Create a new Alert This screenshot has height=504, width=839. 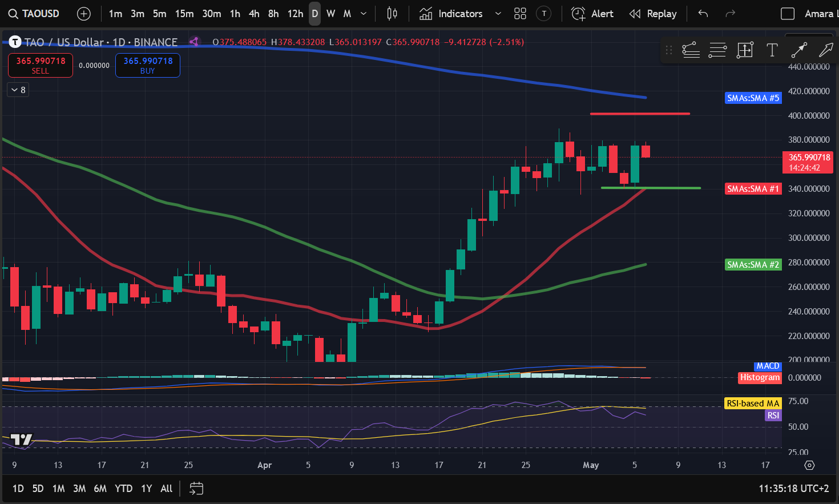tap(592, 14)
